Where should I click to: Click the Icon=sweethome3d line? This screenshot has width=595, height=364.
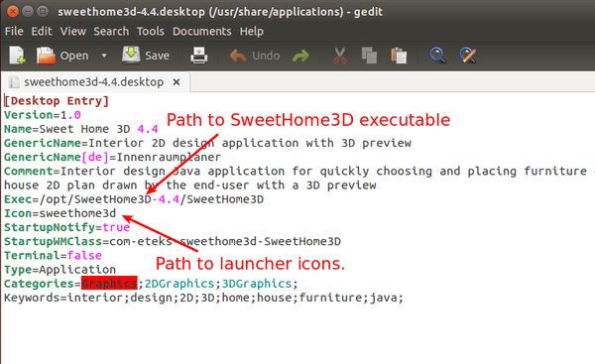coord(59,213)
